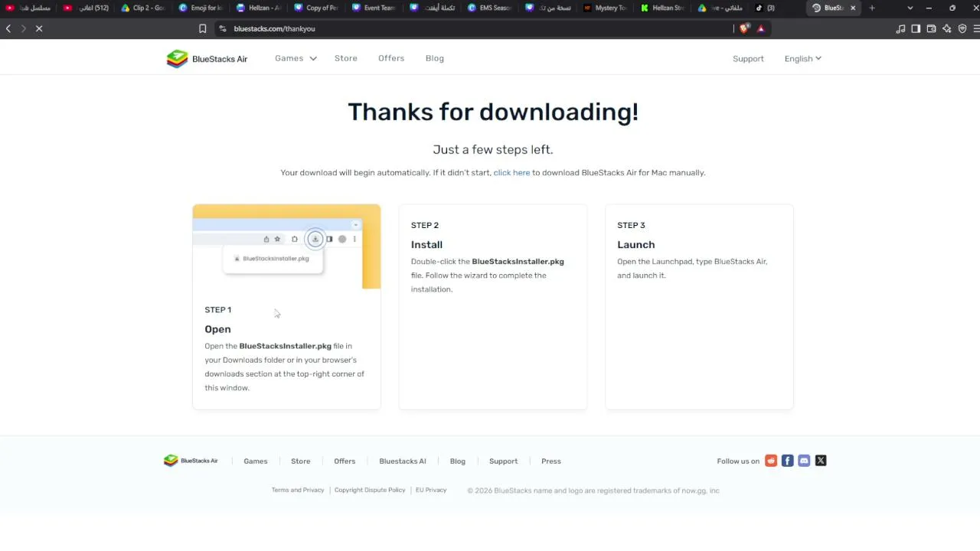This screenshot has width=980, height=551.
Task: Open the Brave Wallet icon
Action: [x=932, y=28]
